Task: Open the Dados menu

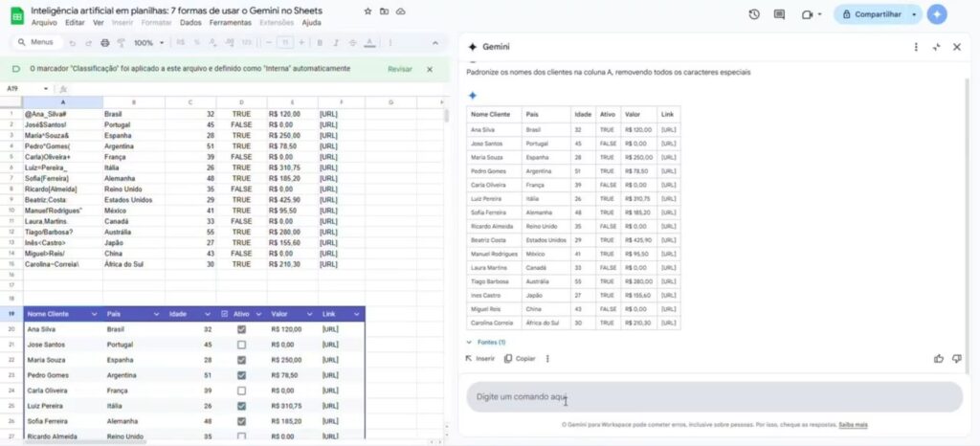Action: click(x=190, y=22)
